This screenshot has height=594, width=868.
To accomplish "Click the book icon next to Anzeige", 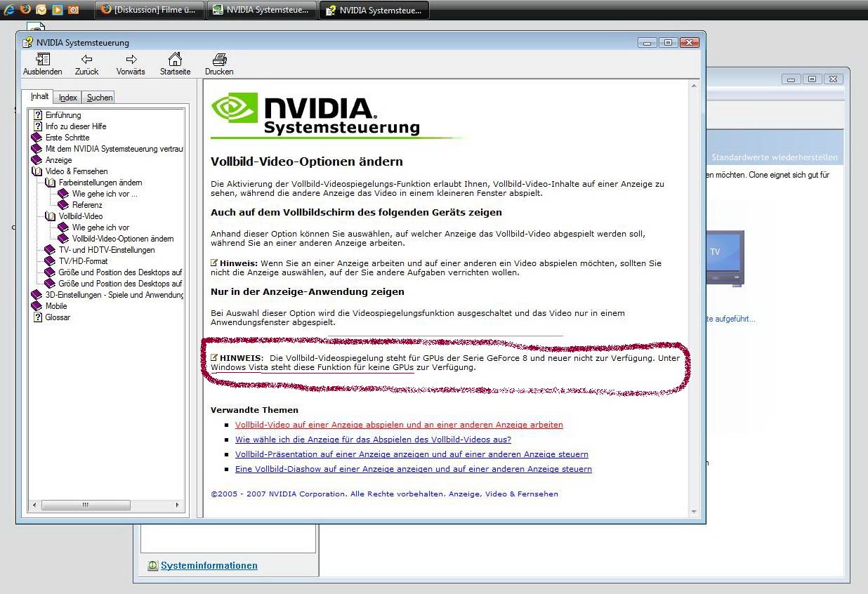I will [x=37, y=160].
